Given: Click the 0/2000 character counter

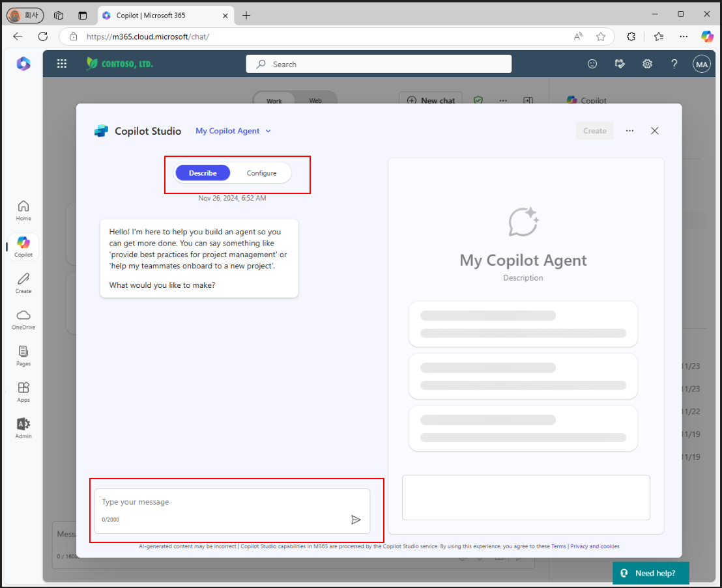Looking at the screenshot, I should coord(111,520).
